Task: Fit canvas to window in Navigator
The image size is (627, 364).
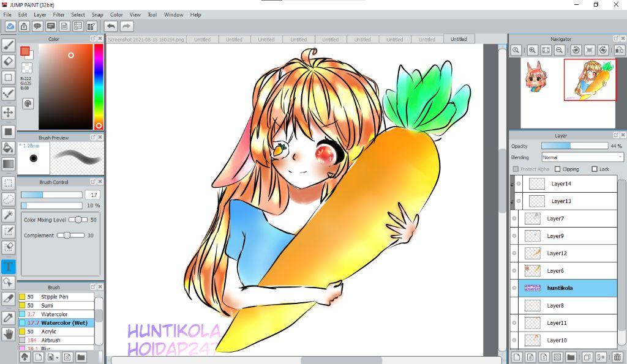Action: click(546, 50)
